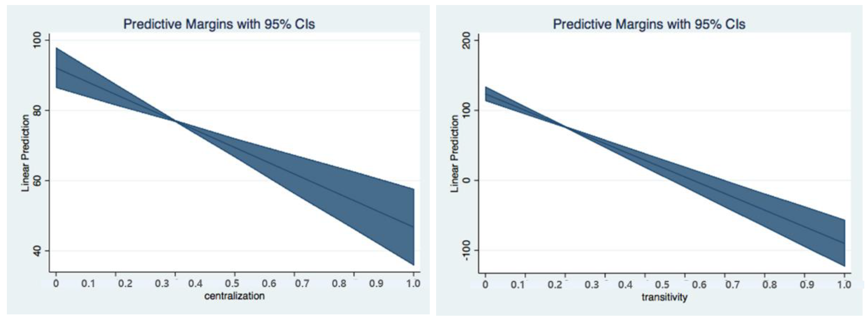868x321 pixels.
Task: Click Linear Prediction label on the transitivity chart
Action: (455, 154)
